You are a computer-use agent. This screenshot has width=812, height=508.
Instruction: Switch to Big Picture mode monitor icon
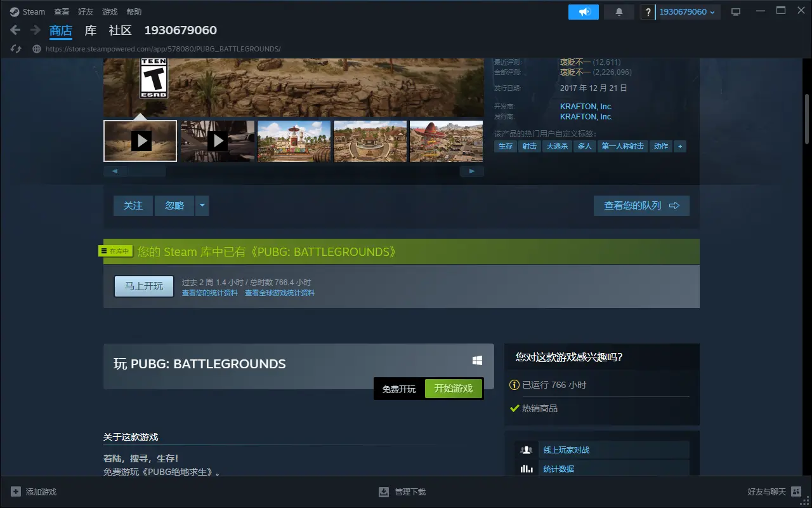(736, 12)
